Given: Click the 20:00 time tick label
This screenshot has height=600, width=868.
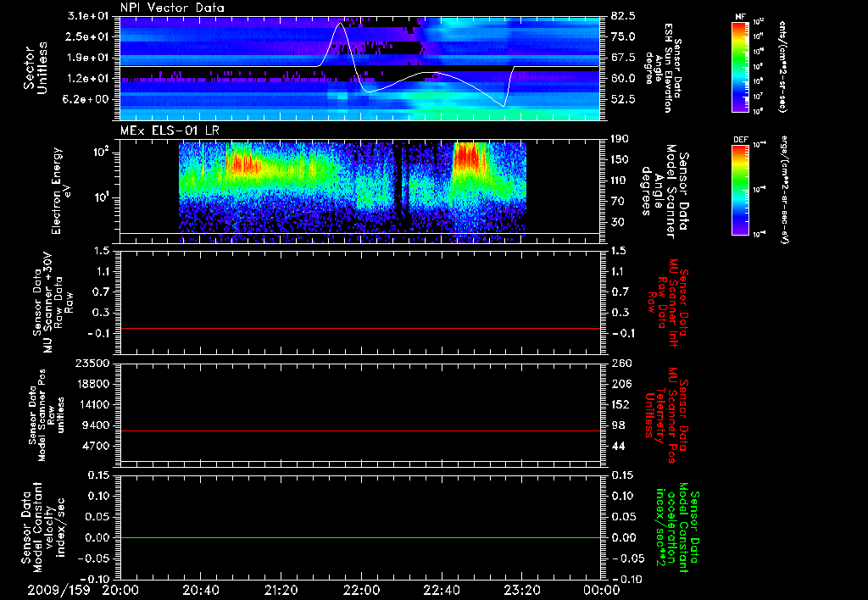Looking at the screenshot, I should [x=120, y=590].
